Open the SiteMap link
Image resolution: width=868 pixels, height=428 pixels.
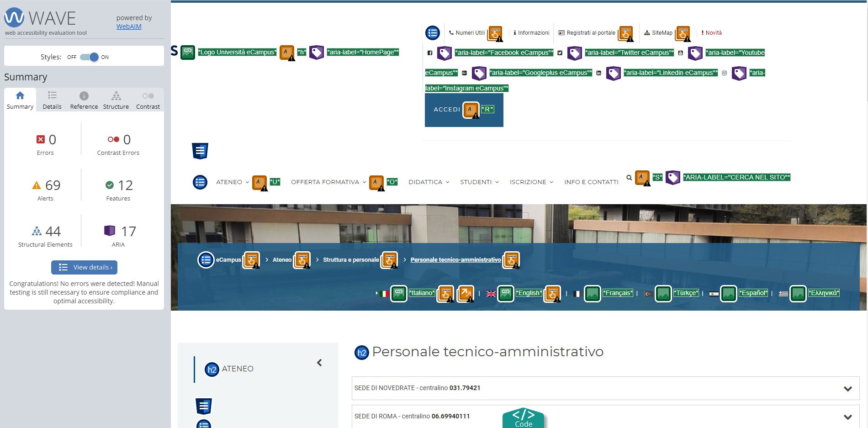[658, 33]
